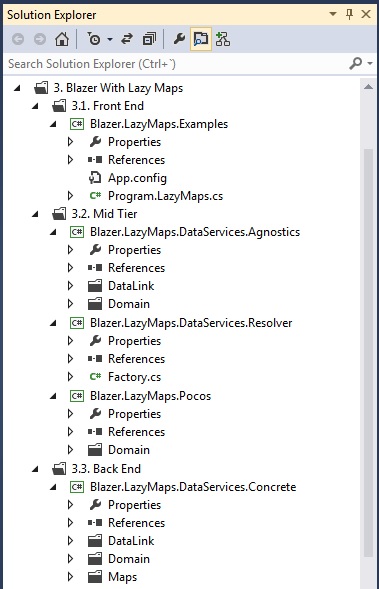Click the View Class Diagram icon
379x589 pixels.
coord(223,39)
